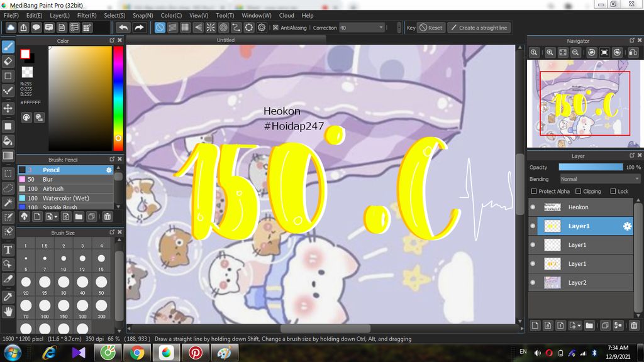Open the Windows Start menu

[12, 353]
